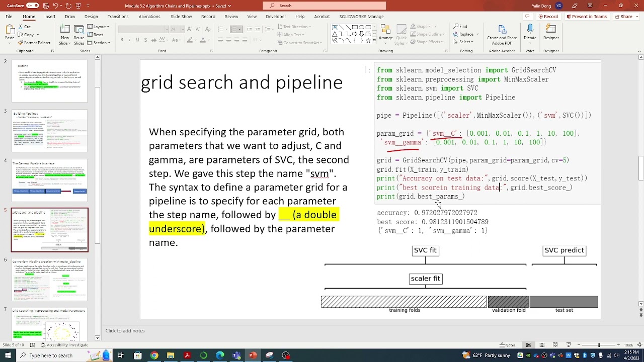Click Find in Editing group
The image size is (644, 362).
click(460, 27)
